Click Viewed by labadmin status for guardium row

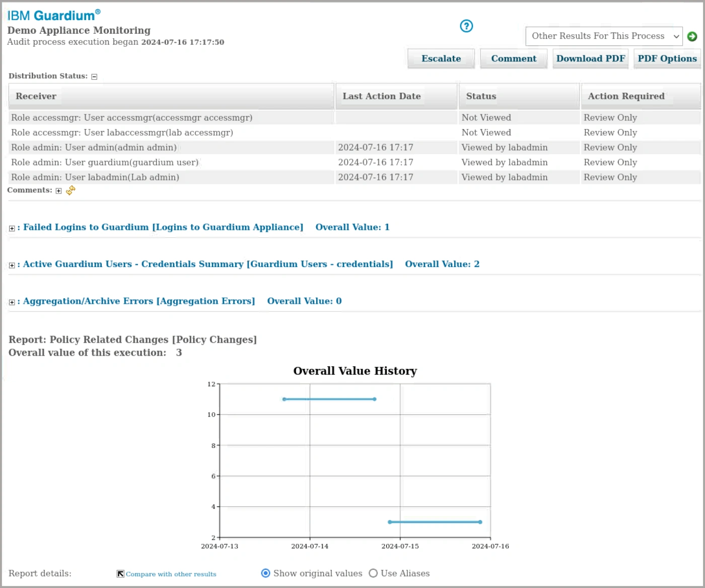(x=505, y=162)
